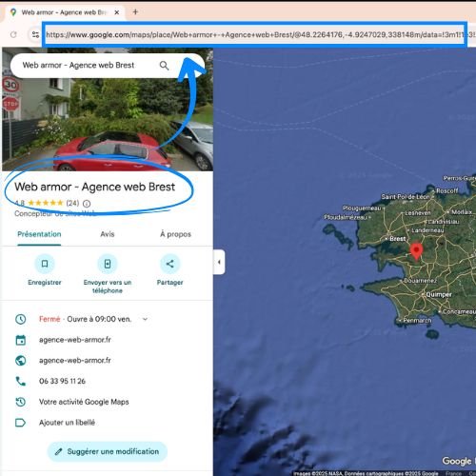Click the Maps activity history icon
Screen dimensions: 476x476
coord(21,402)
